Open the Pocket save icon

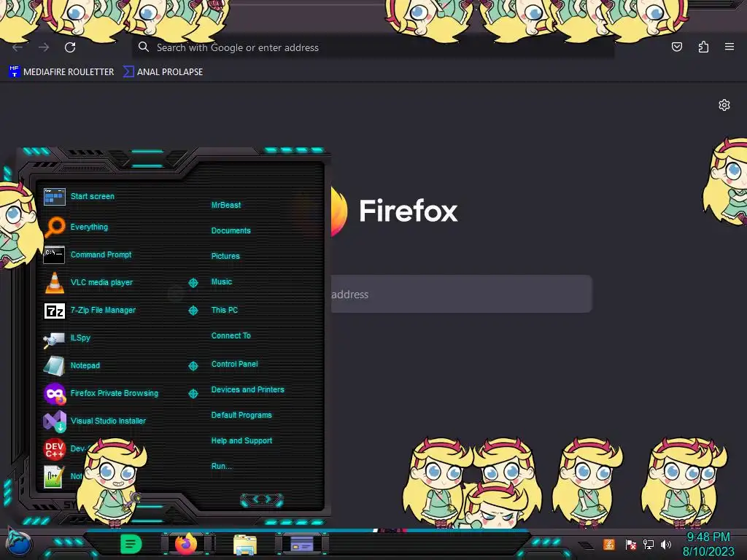[x=676, y=47]
